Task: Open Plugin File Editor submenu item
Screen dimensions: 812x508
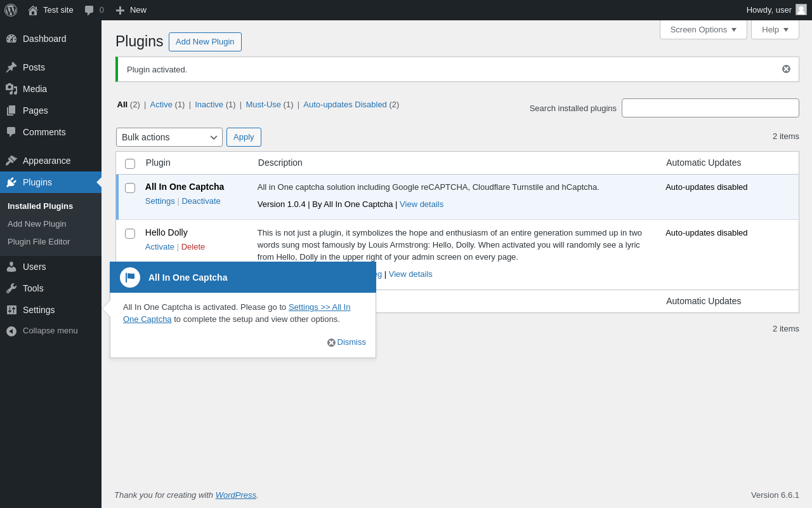Action: [39, 242]
